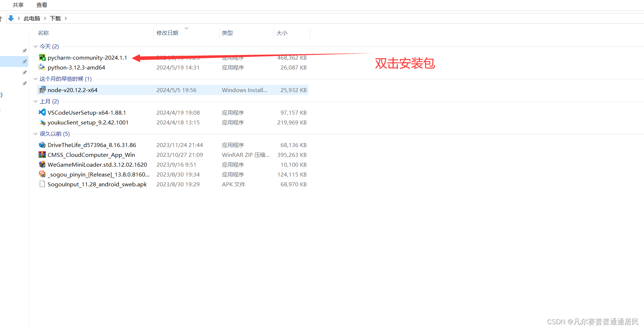Image resolution: width=644 pixels, height=329 pixels.
Task: Collapse the 上月 (2) group
Action: (35, 102)
